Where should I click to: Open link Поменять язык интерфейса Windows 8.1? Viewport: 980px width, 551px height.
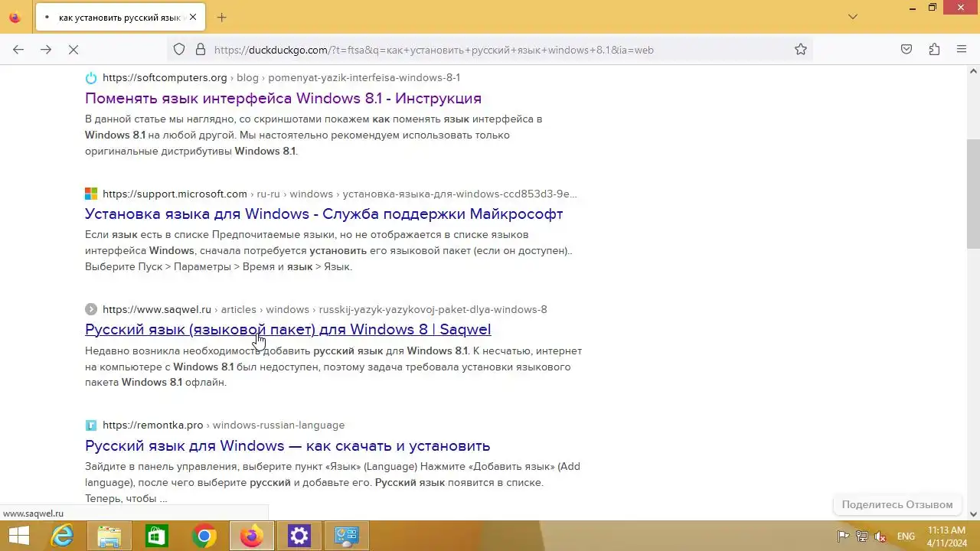(283, 98)
